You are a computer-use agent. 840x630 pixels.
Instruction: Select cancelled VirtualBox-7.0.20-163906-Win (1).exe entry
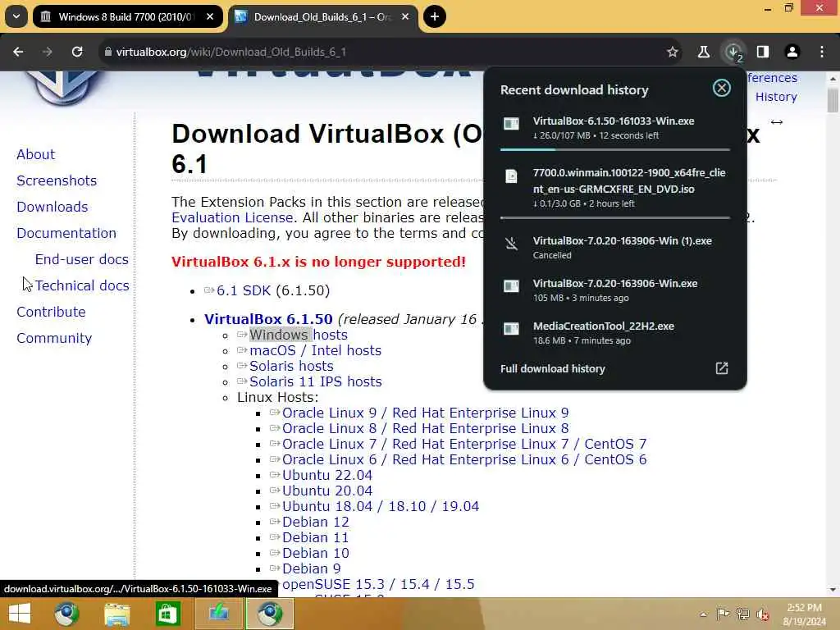(615, 248)
